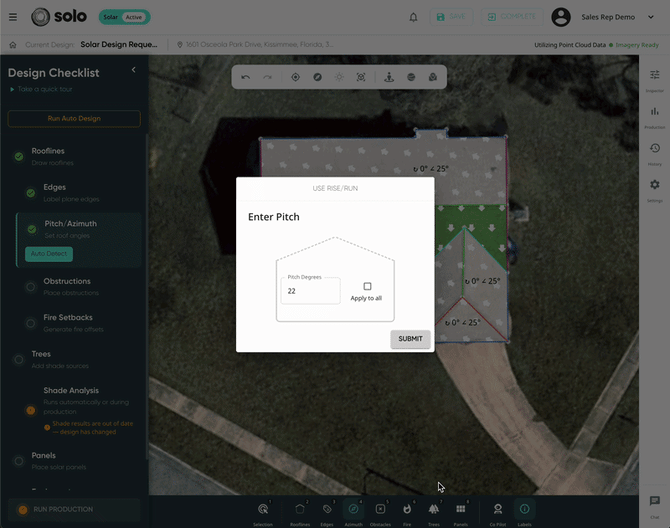Click Run Auto Design button
This screenshot has width=670, height=528.
click(x=74, y=119)
